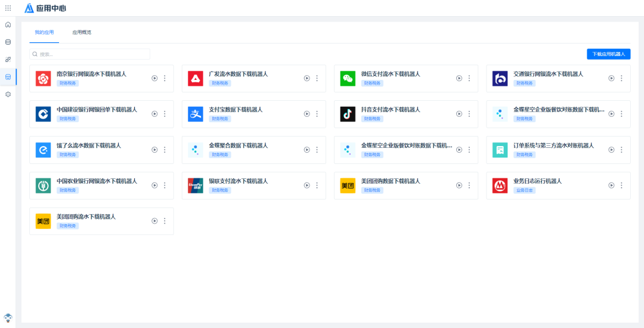Click the 抖音支付流水下载机器人 TikTok icon
644x328 pixels.
[x=348, y=114]
